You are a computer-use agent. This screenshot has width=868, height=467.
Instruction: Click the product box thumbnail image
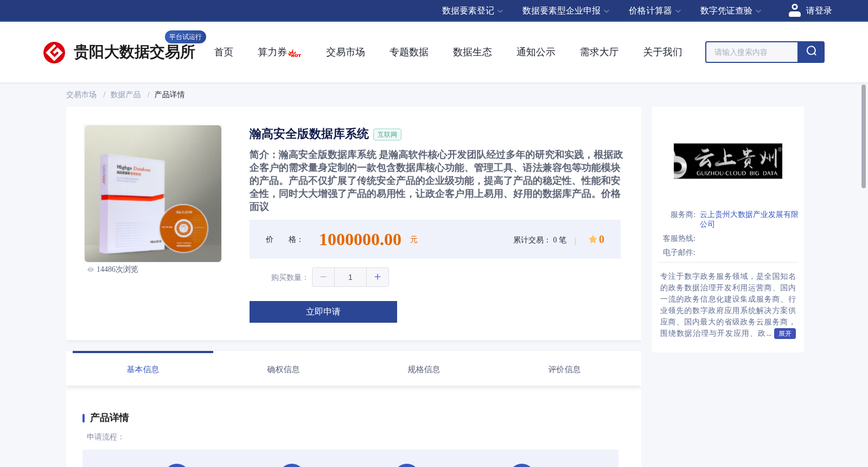tap(153, 194)
